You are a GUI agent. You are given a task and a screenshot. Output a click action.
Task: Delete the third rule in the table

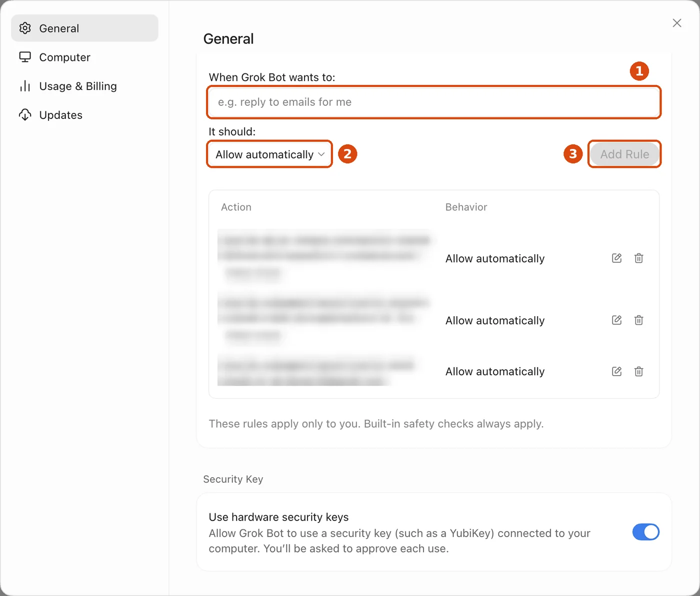638,372
